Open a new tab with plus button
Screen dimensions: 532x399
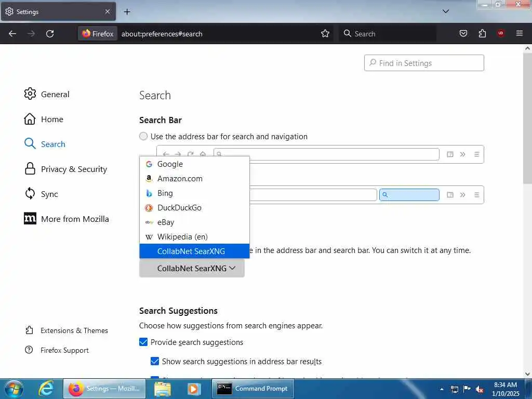pyautogui.click(x=127, y=12)
